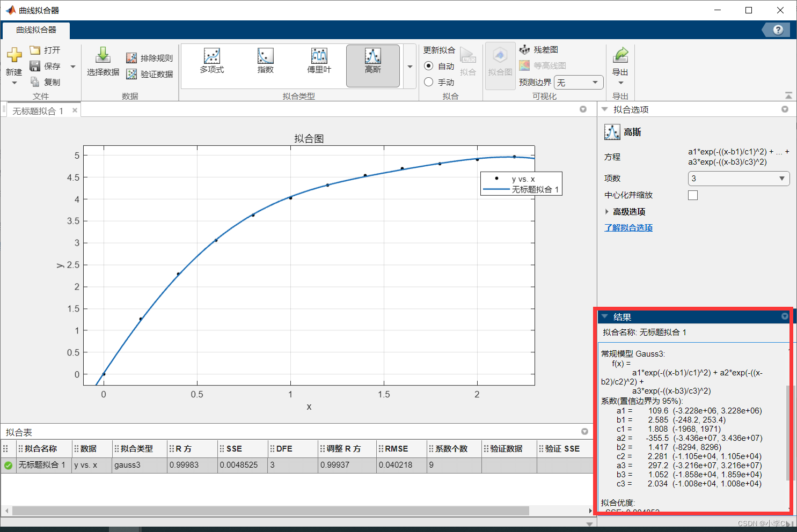Viewport: 797px width, 532px height.
Task: Click the 系数个数 column header
Action: [x=454, y=448]
